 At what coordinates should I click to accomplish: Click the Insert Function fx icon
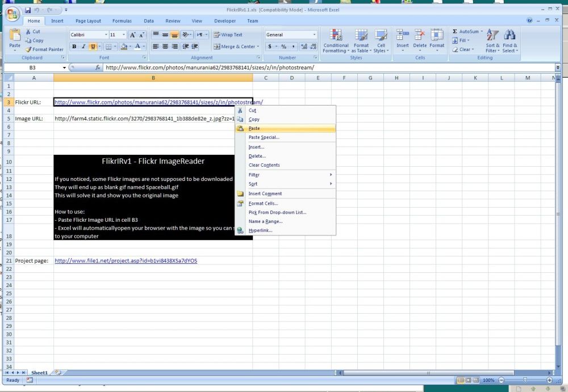coord(98,68)
